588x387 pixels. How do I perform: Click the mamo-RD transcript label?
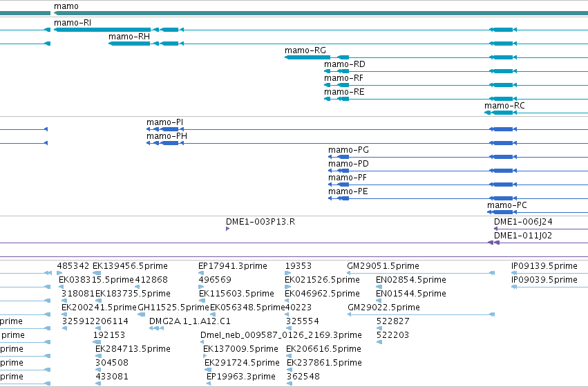345,64
